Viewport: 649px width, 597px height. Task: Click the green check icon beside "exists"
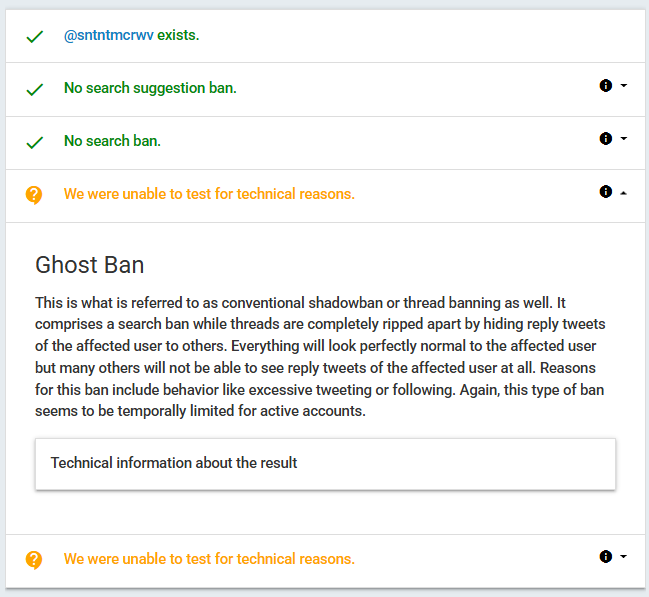[35, 37]
